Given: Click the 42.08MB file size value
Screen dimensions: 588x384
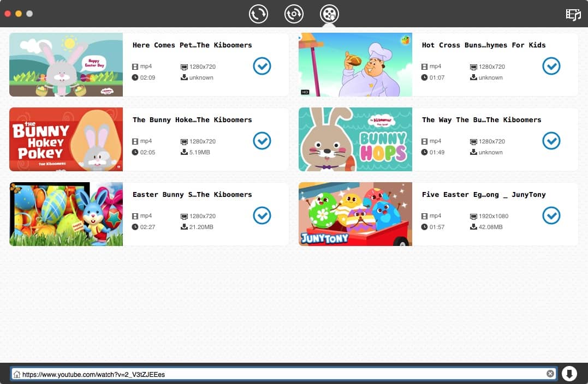Looking at the screenshot, I should [490, 227].
